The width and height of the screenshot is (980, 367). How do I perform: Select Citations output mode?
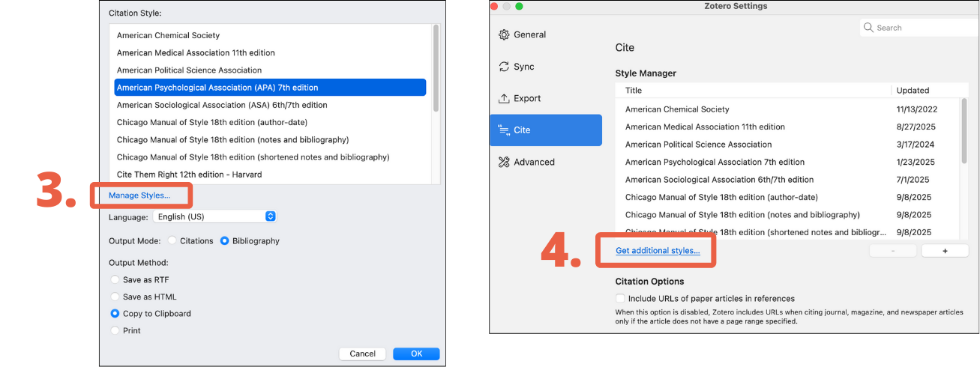point(172,241)
